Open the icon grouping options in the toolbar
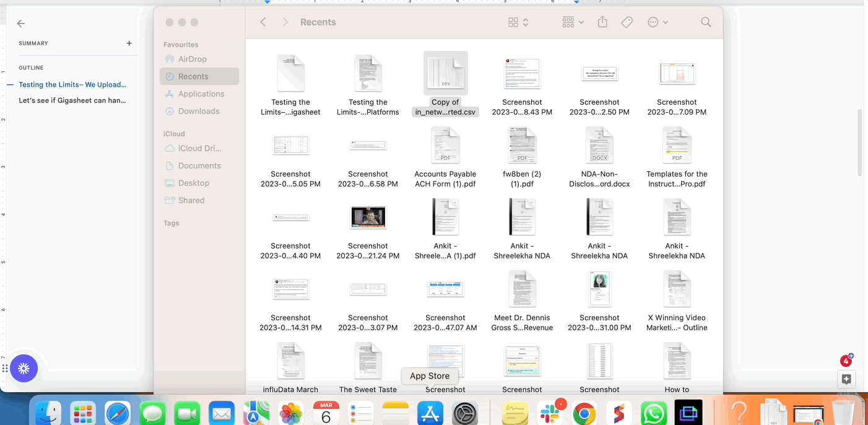Screen dimensions: 868x425 pos(513,22)
